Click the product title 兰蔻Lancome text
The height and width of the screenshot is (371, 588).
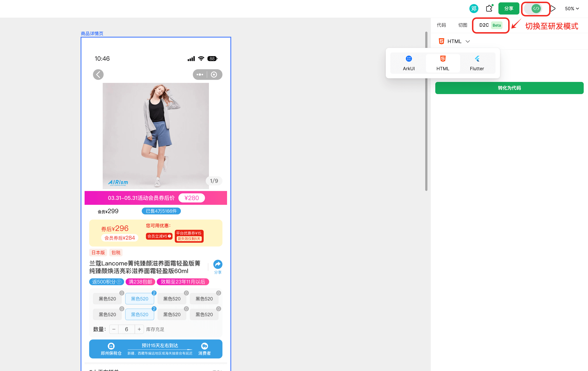pyautogui.click(x=145, y=267)
